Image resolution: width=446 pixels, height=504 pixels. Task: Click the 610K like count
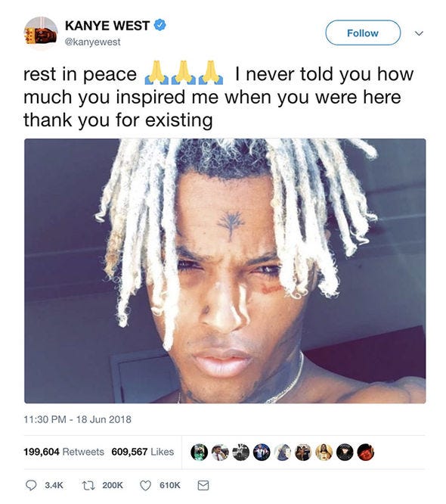click(170, 485)
